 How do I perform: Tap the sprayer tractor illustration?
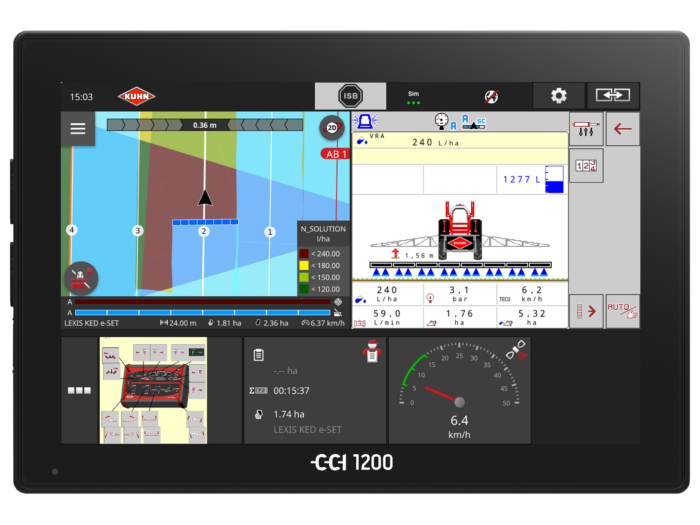tap(460, 231)
